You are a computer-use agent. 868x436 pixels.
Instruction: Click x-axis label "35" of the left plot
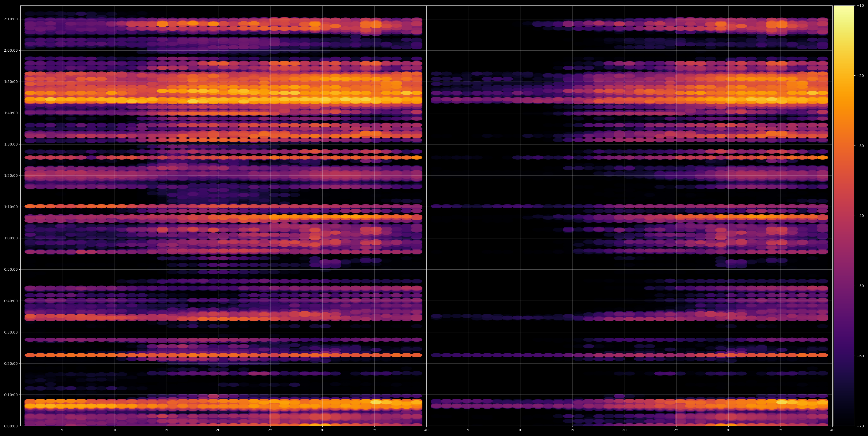click(374, 430)
